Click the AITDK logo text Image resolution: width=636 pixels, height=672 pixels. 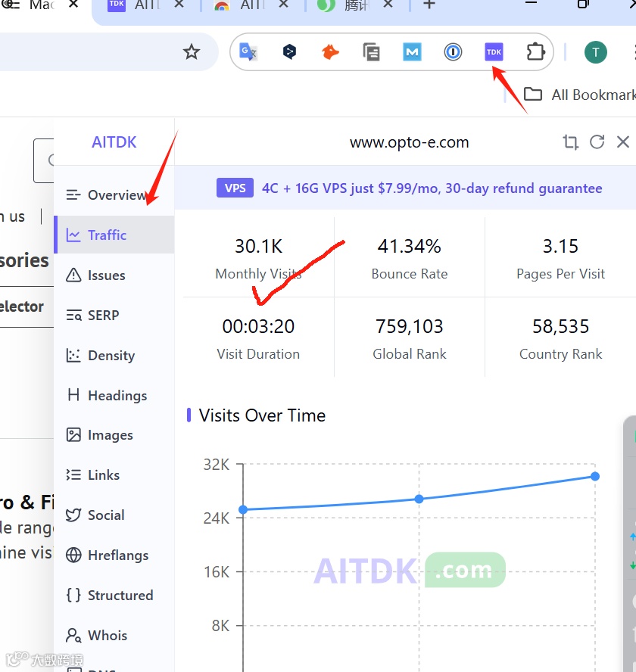[114, 142]
